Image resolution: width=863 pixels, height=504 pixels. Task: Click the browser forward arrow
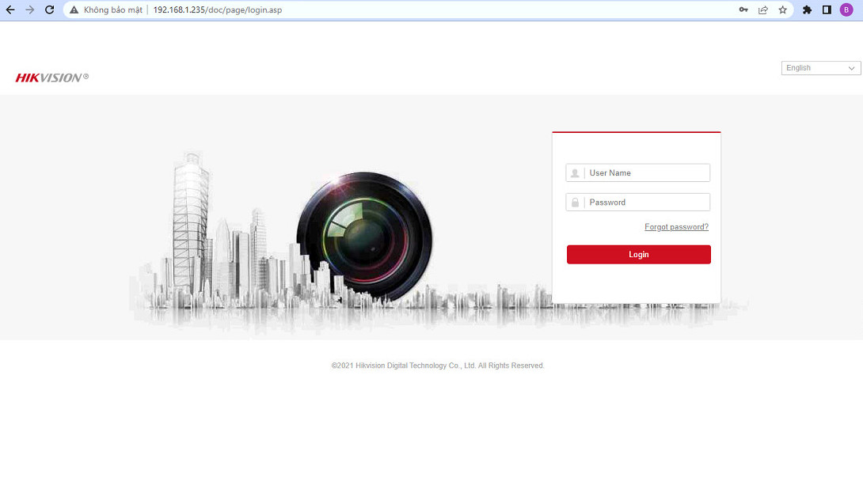point(30,10)
